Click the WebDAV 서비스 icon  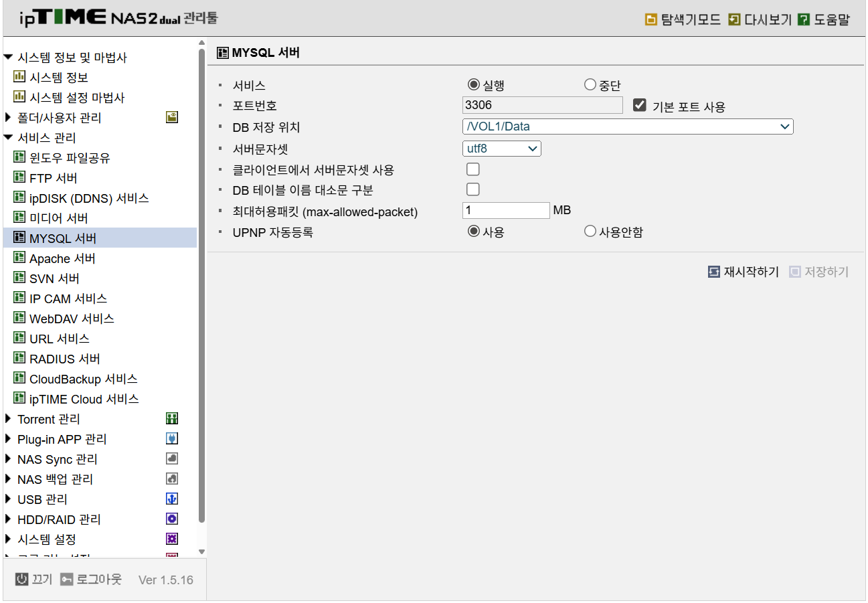[x=19, y=318]
